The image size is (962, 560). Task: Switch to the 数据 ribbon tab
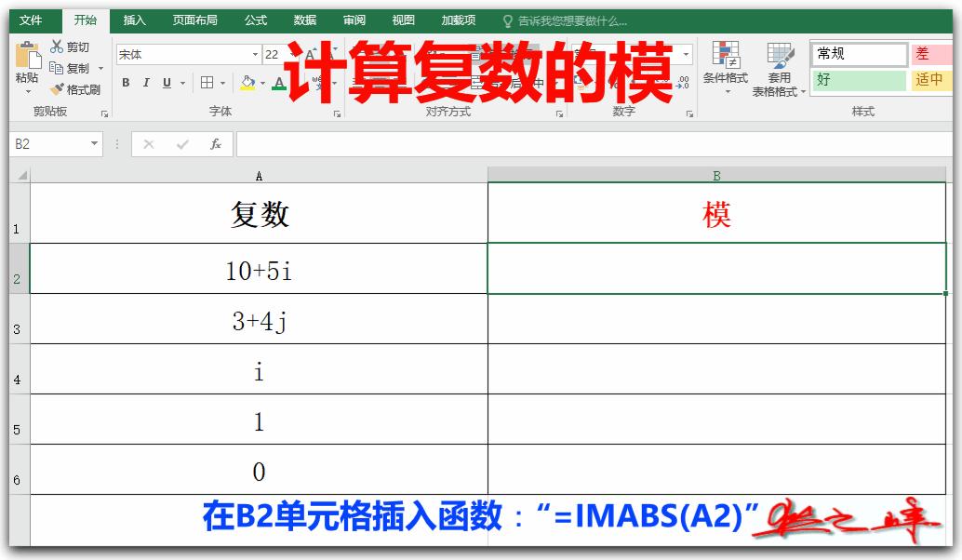(x=303, y=19)
